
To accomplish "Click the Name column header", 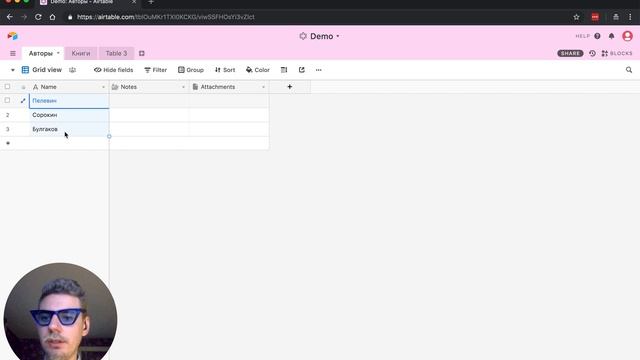I will [x=69, y=87].
